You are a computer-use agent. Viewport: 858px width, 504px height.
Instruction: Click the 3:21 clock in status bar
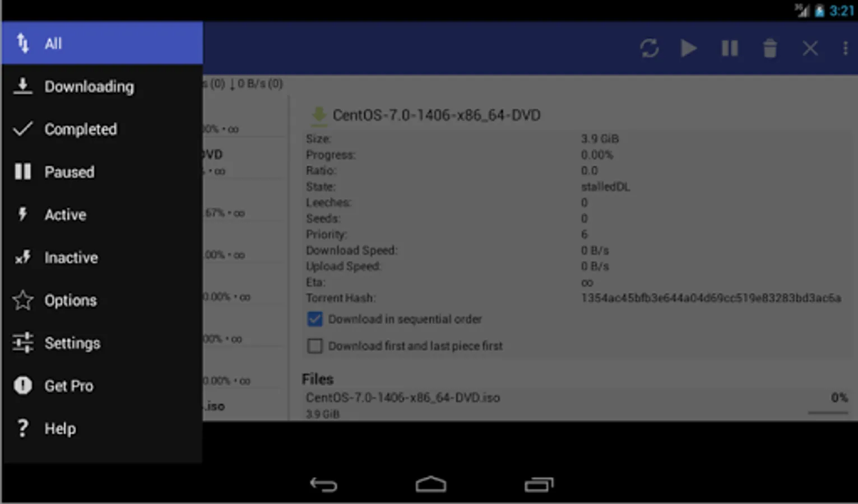pos(842,11)
